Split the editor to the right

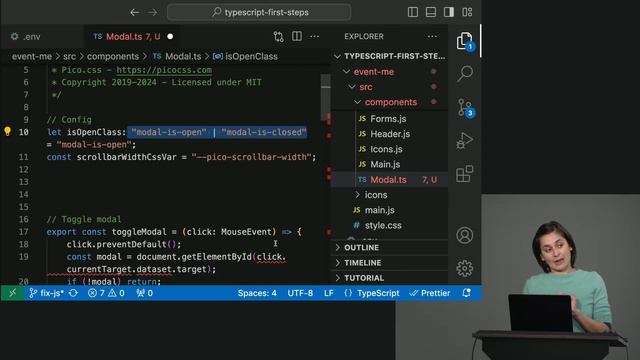(x=297, y=36)
